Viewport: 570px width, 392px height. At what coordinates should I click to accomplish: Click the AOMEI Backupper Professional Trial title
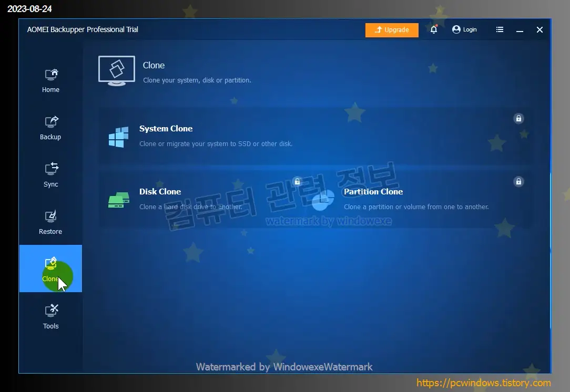point(83,29)
